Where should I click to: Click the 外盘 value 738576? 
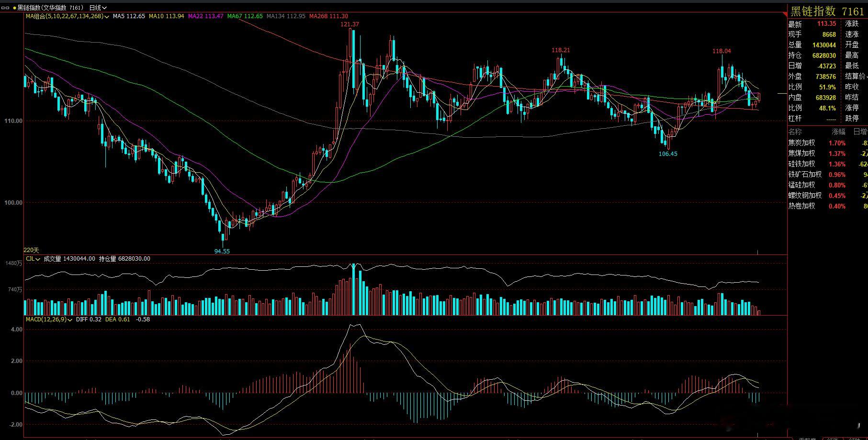(x=826, y=77)
